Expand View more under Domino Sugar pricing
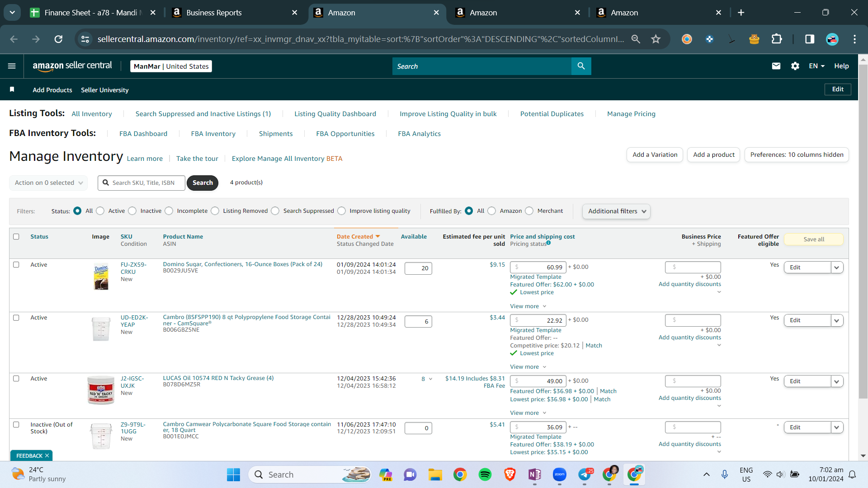 point(528,306)
